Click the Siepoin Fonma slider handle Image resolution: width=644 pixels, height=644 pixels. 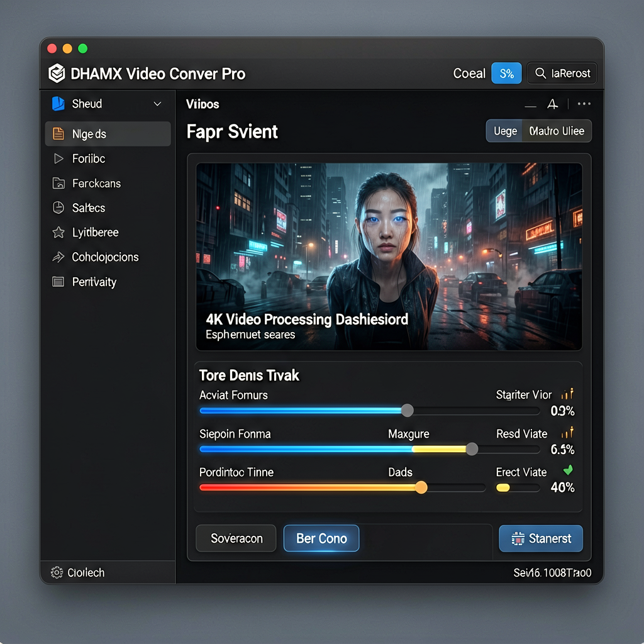tap(472, 448)
